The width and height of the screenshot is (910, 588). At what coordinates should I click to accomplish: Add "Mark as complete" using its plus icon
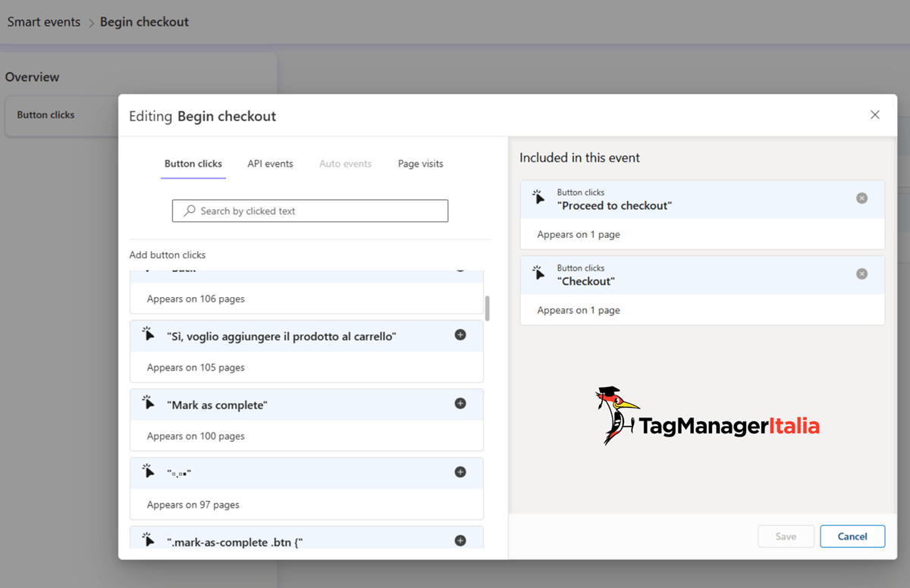point(460,404)
